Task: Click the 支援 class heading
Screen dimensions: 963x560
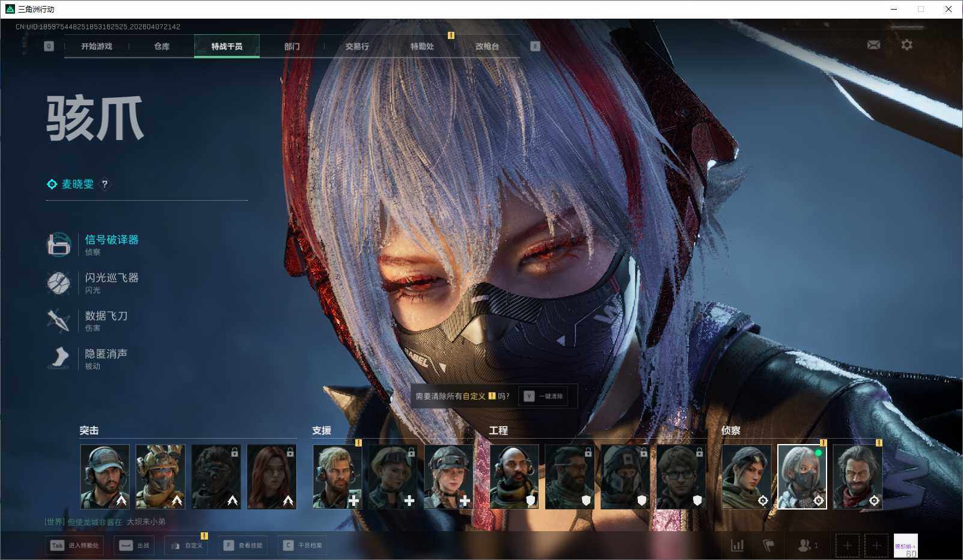Action: click(x=322, y=430)
